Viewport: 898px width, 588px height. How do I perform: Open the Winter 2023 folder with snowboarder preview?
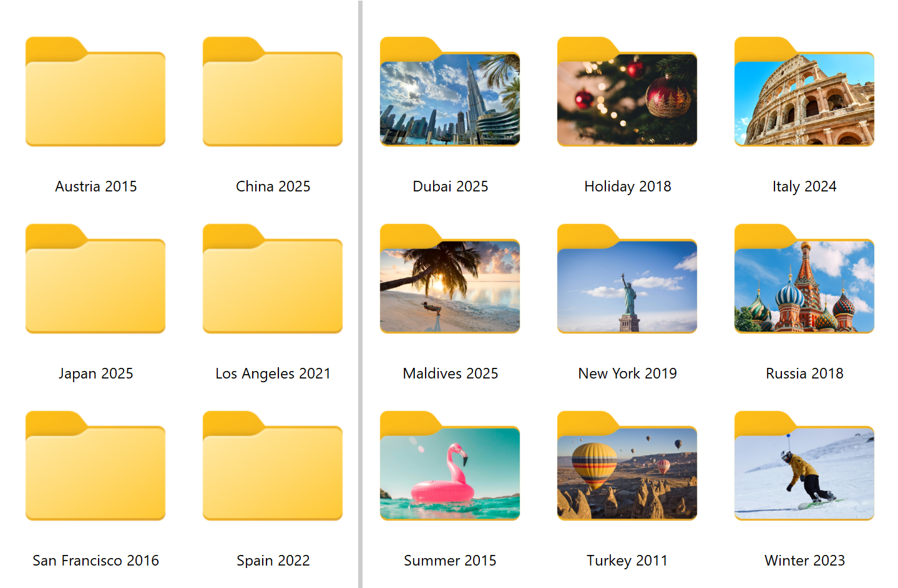[x=804, y=471]
